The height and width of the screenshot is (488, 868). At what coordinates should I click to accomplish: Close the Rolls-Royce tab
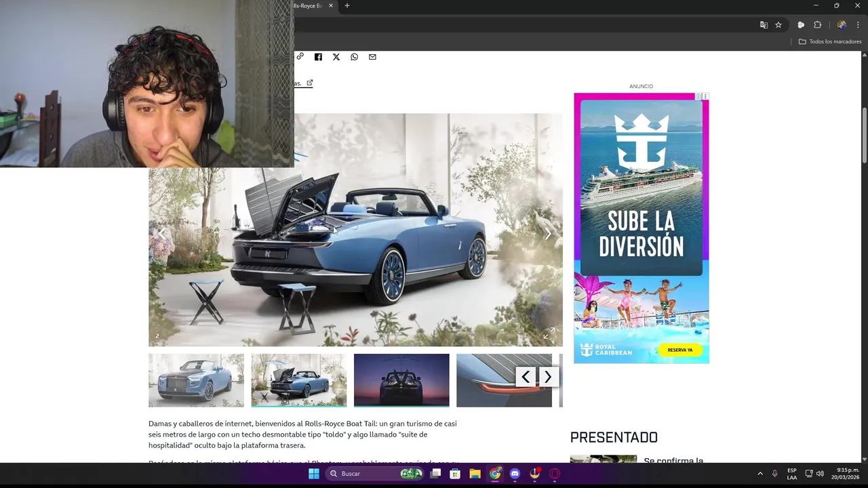[331, 5]
